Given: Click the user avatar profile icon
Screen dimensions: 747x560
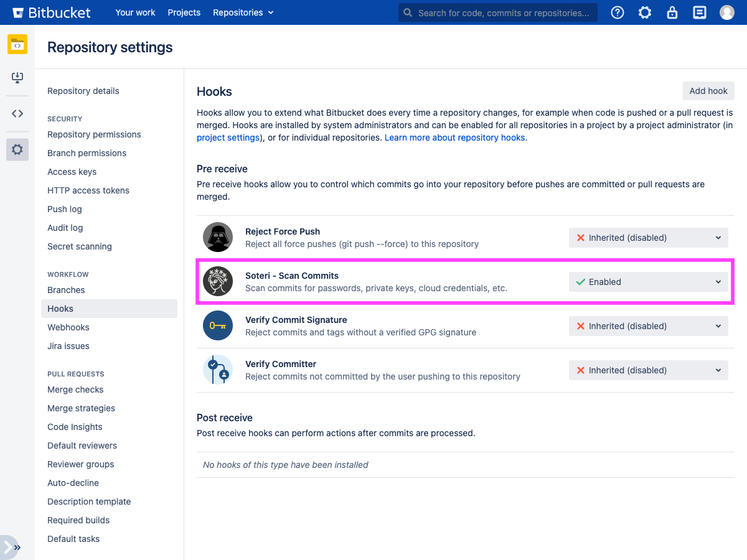Looking at the screenshot, I should coord(727,12).
